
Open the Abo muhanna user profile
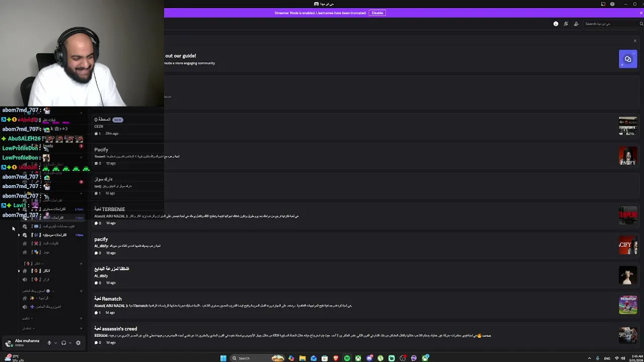pyautogui.click(x=23, y=343)
